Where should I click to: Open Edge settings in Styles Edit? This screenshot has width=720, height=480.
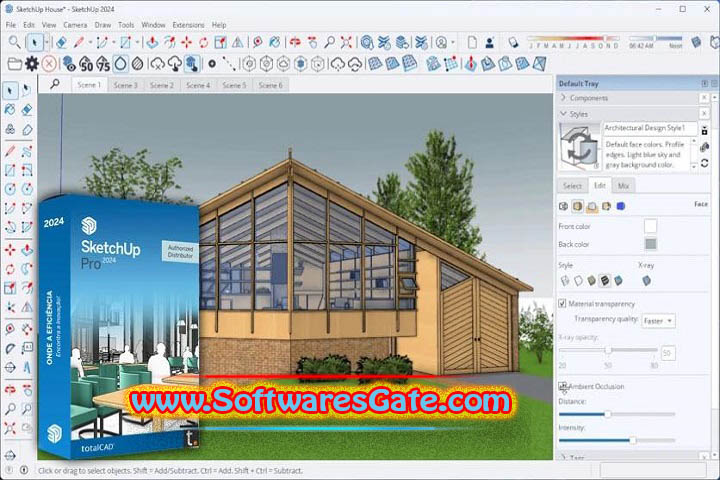(x=563, y=206)
